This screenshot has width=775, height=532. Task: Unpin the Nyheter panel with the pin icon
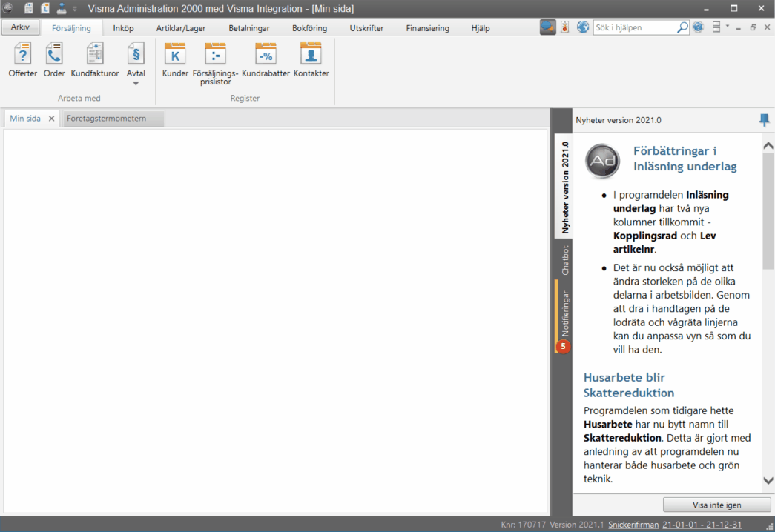(764, 120)
